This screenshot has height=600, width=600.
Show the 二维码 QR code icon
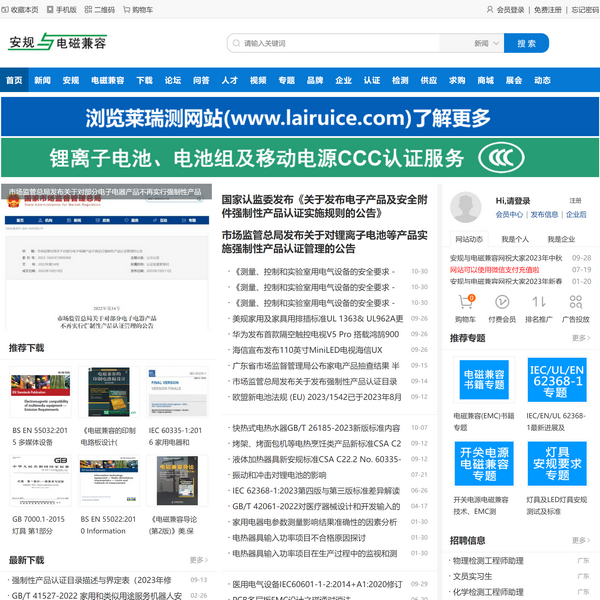[87, 9]
